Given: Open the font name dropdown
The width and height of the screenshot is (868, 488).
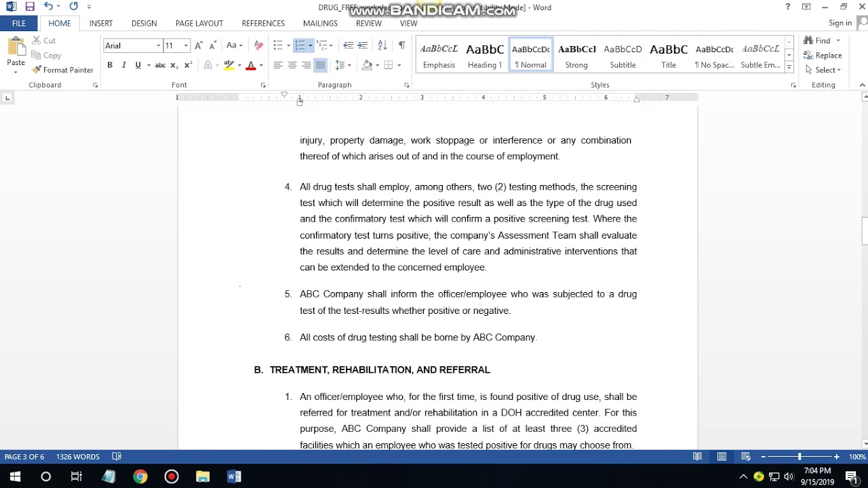Looking at the screenshot, I should pyautogui.click(x=159, y=45).
